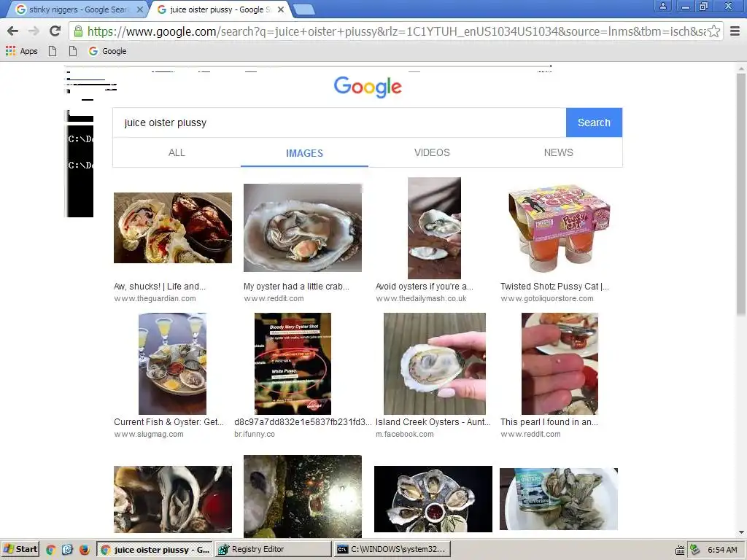Open the Chrome user profile icon
The height and width of the screenshot is (560, 747).
pyautogui.click(x=662, y=6)
